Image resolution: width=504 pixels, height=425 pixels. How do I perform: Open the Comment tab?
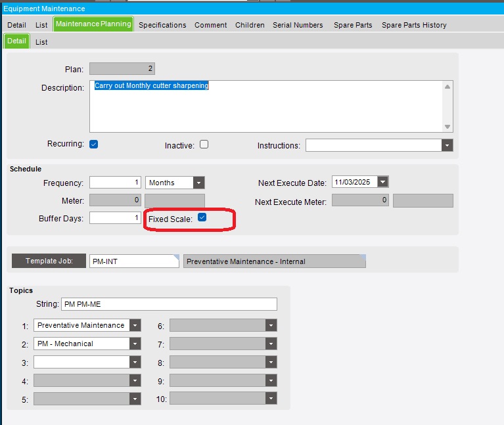tap(210, 25)
